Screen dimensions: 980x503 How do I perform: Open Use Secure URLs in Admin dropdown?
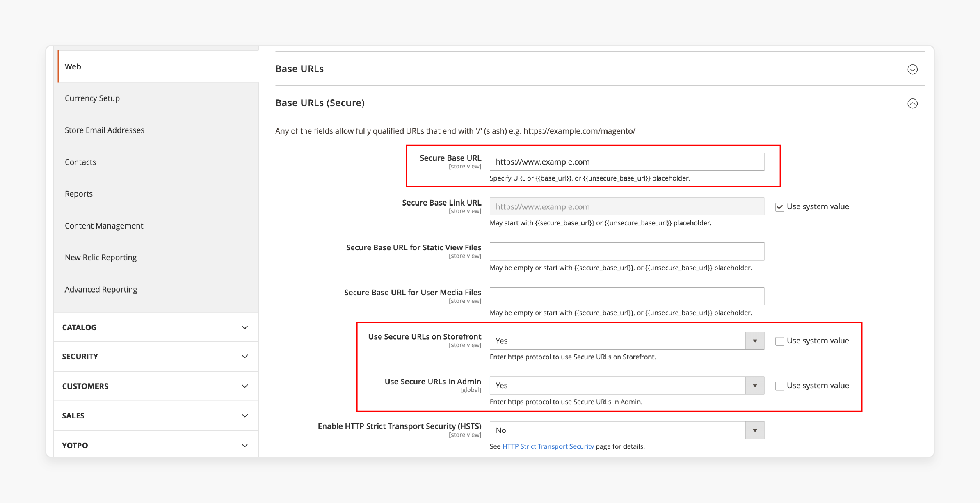tap(627, 386)
